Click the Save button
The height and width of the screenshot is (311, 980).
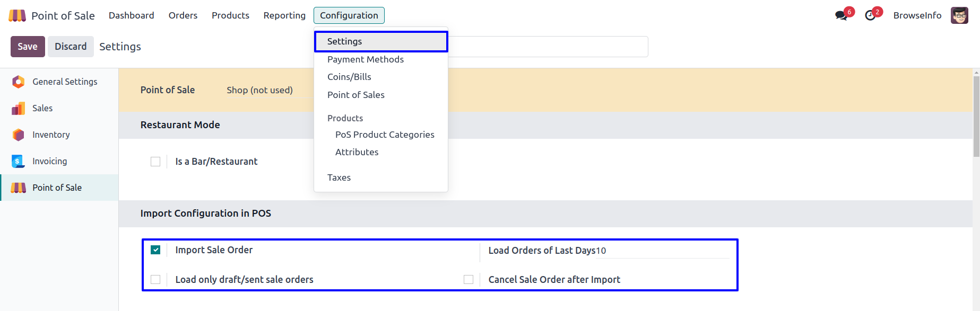coord(28,47)
